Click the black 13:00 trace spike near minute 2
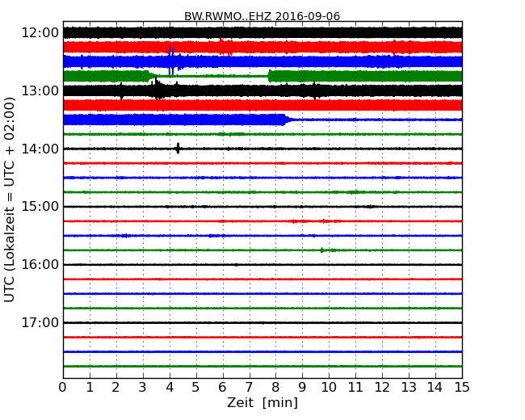This screenshot has width=525, height=420. 121,91
